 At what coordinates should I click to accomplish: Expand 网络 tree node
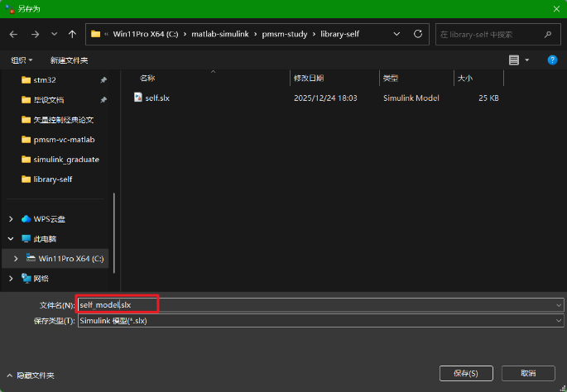coord(11,279)
